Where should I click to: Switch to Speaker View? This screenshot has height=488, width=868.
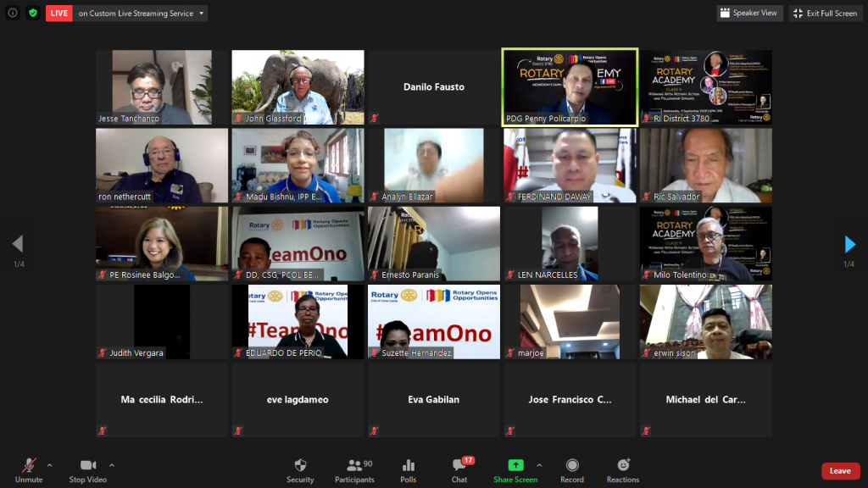click(x=749, y=13)
